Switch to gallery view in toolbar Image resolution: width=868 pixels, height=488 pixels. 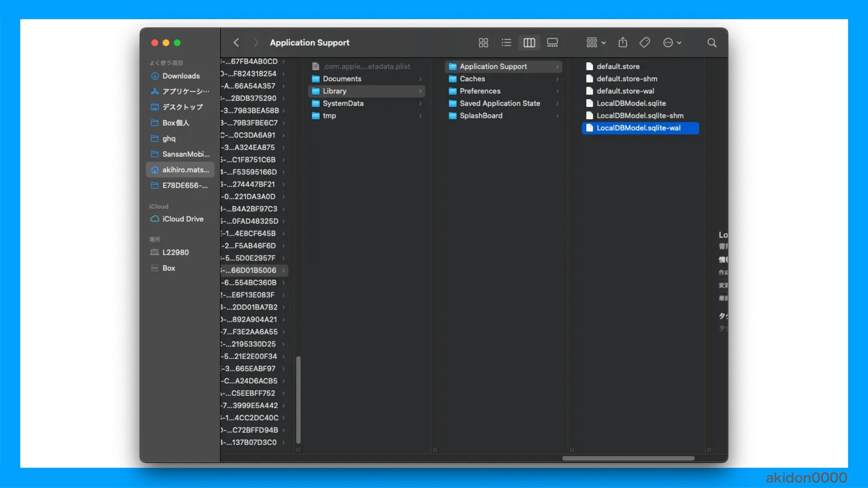click(552, 42)
